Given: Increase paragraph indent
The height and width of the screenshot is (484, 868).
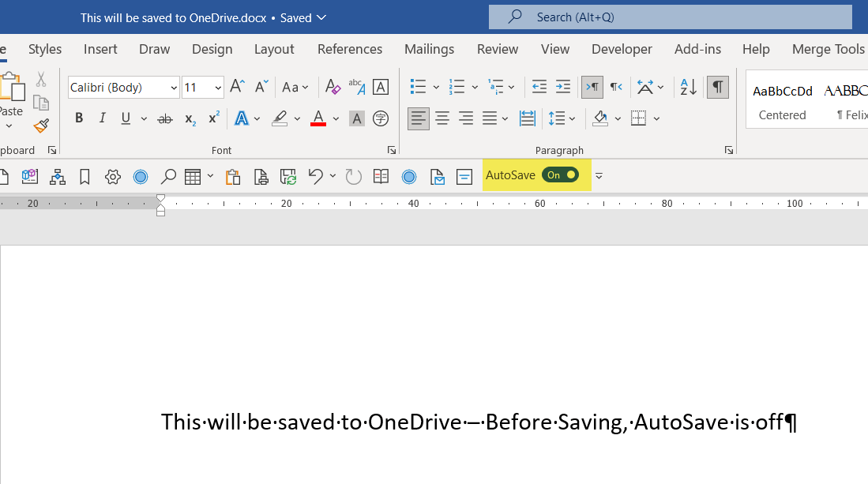Looking at the screenshot, I should 563,87.
